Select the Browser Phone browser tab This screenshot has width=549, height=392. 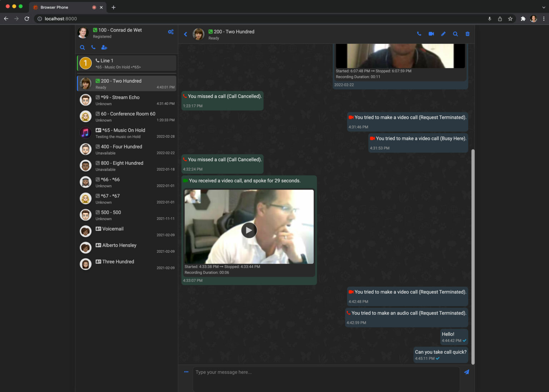click(x=54, y=7)
